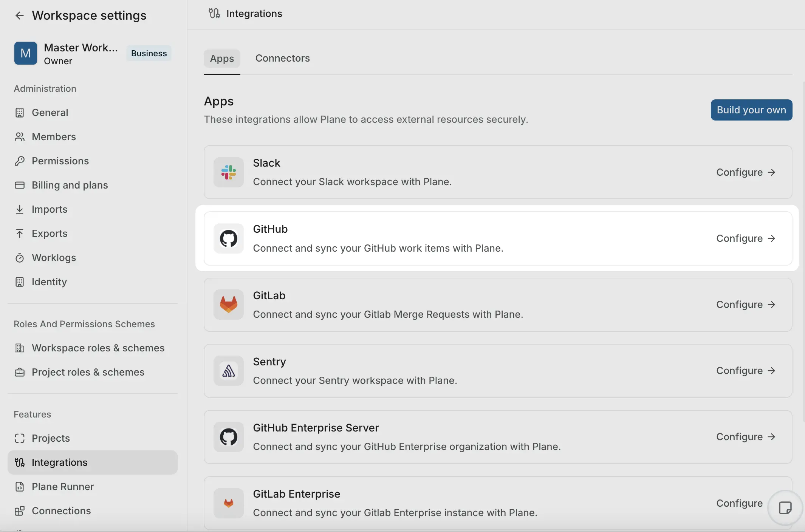This screenshot has width=805, height=532.
Task: Click the GitHub Enterprise Server title
Action: click(316, 428)
